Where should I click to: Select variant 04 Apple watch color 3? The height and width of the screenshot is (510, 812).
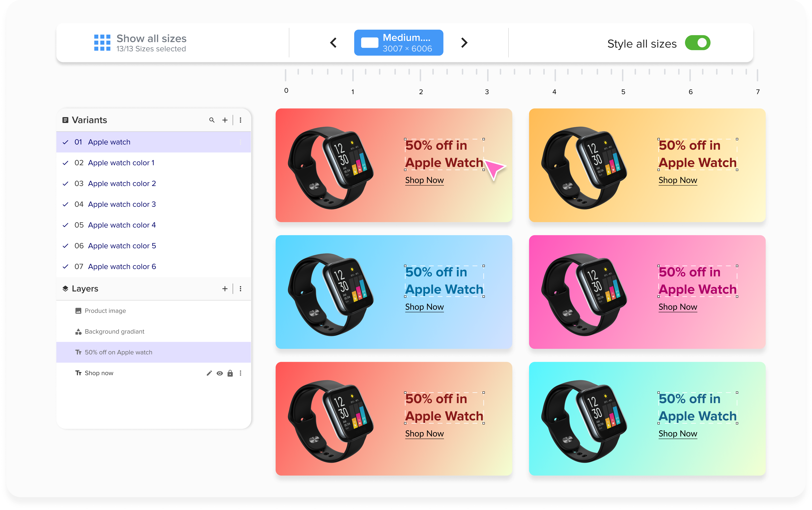153,204
